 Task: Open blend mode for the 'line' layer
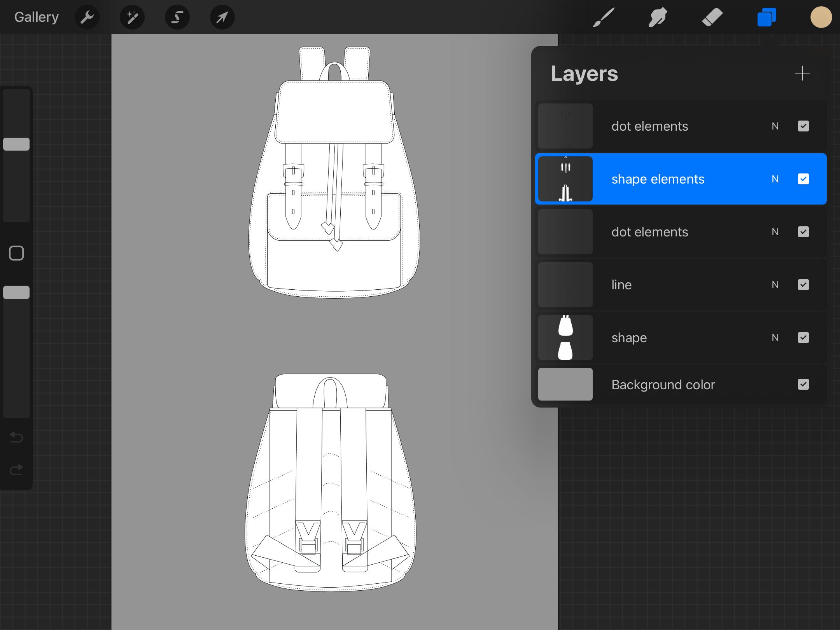tap(775, 285)
